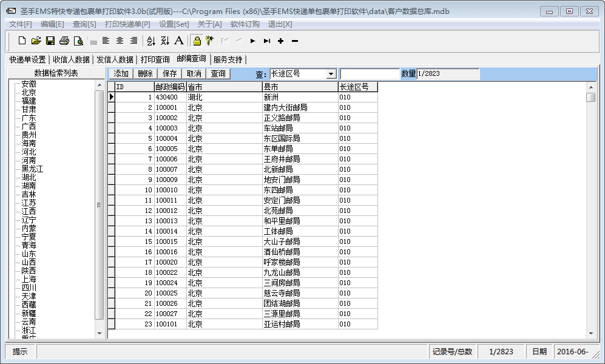Select row selector for record 100010
This screenshot has height=364, width=605.
tap(112, 190)
